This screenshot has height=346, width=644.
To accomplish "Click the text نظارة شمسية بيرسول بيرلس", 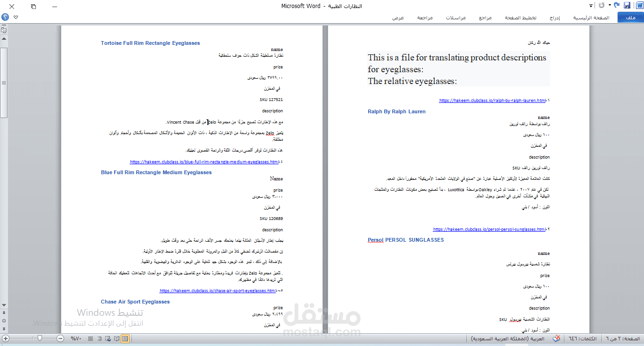I will 527,264.
